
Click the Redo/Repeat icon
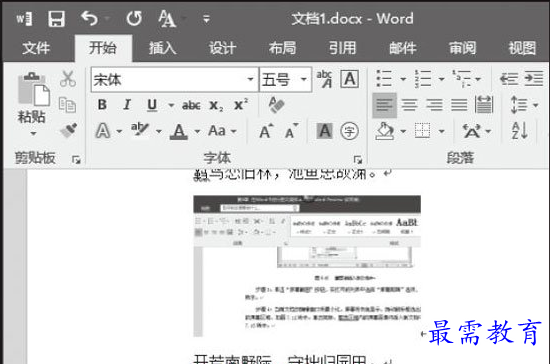134,18
